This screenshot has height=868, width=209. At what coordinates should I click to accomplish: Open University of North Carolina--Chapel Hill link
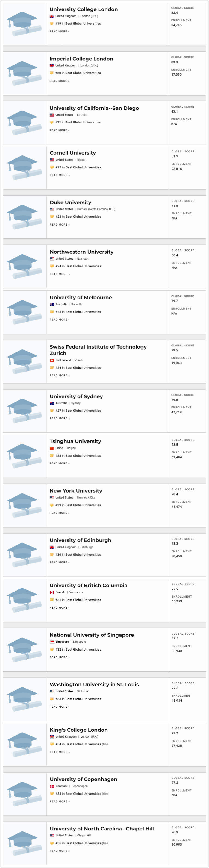(102, 829)
